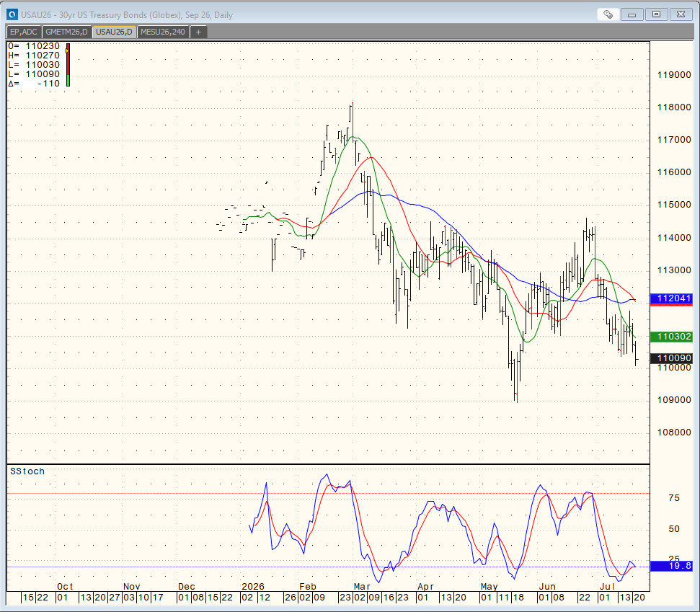Click the red-green bar indicator by OHLC values
Viewport: 700px width, 612px height.
68,65
